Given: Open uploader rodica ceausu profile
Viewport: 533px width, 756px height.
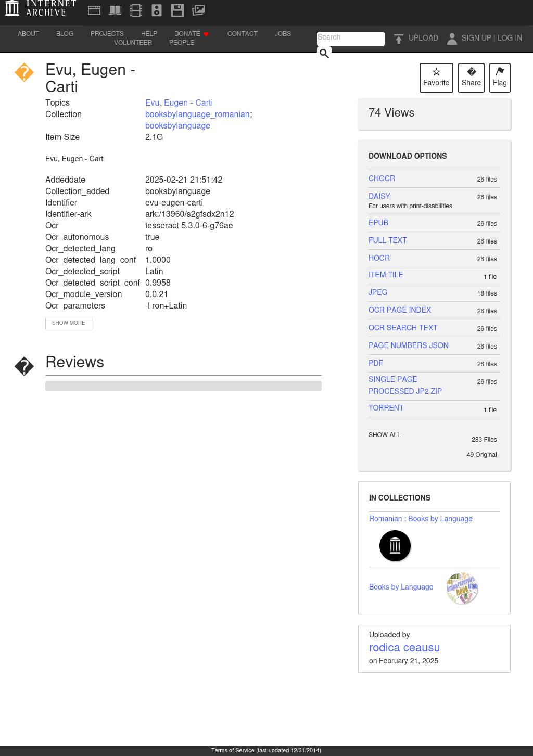Looking at the screenshot, I should (x=404, y=648).
